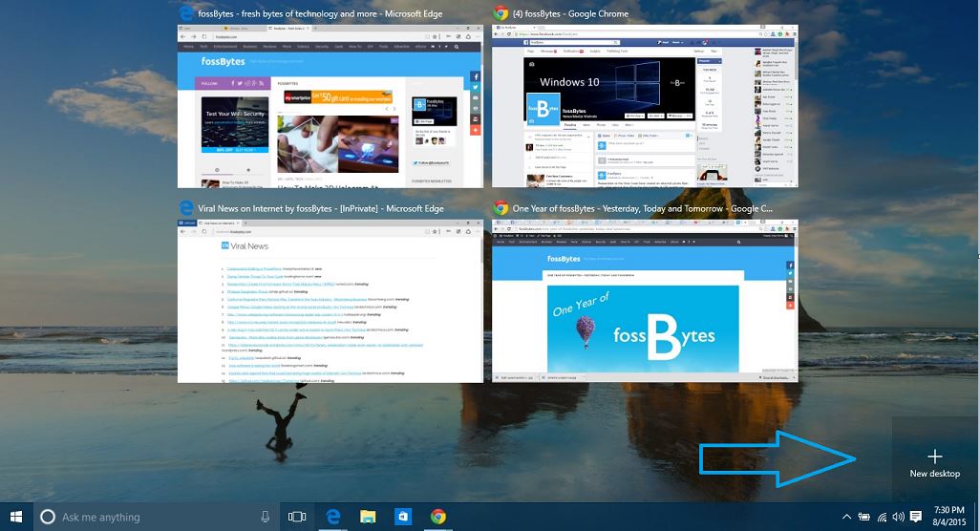Click the Windows Start button

pyautogui.click(x=16, y=516)
